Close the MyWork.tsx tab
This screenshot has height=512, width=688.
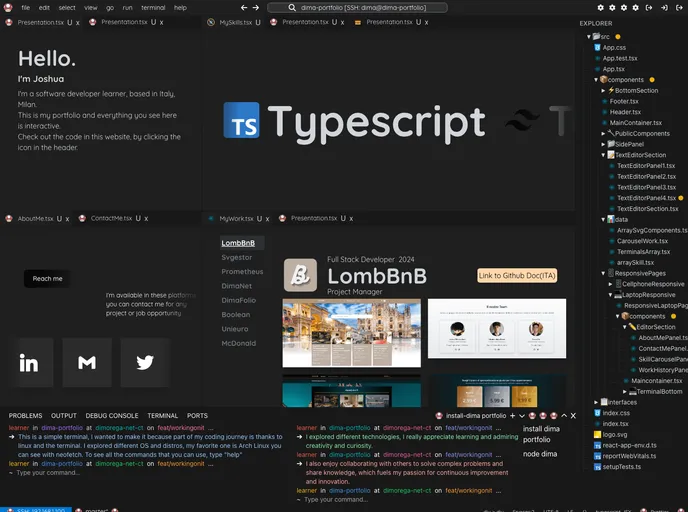(267, 218)
